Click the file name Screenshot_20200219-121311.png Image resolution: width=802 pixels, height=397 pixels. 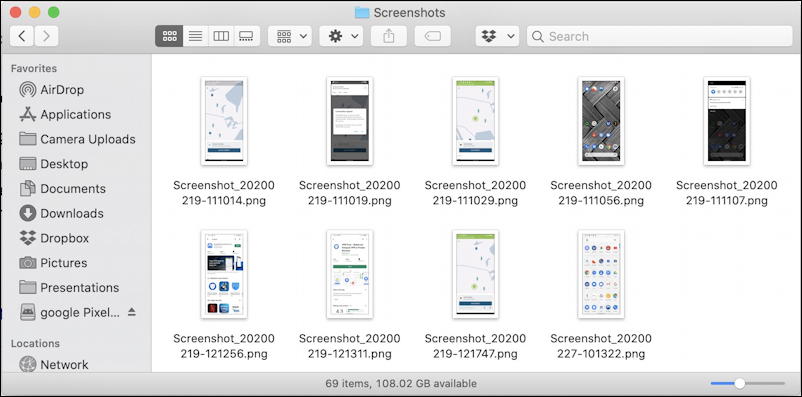click(x=350, y=346)
